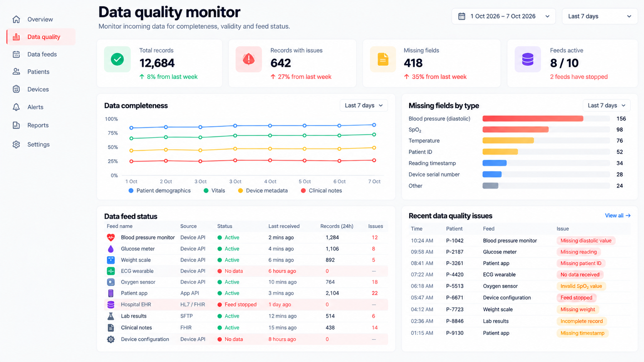
Task: Click "6 hours ago" in ECG wearable row
Action: point(282,271)
